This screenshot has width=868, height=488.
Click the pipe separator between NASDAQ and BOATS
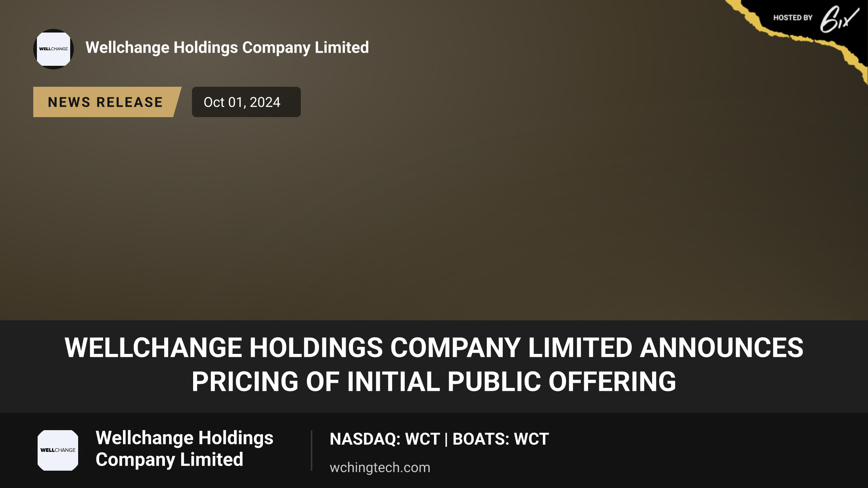pos(446,439)
